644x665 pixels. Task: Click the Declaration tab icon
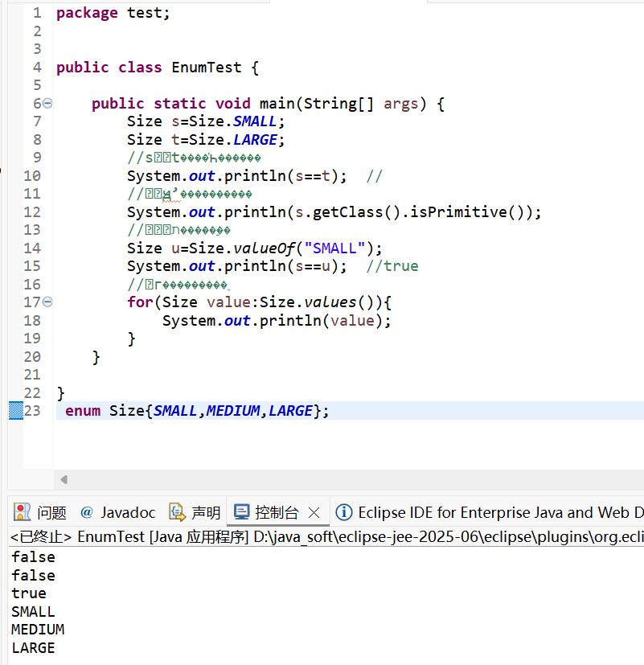[x=177, y=512]
